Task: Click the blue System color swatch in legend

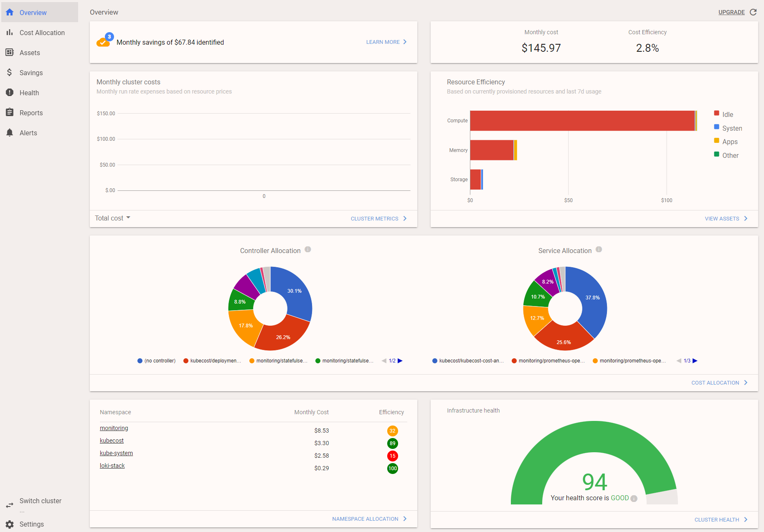Action: click(716, 127)
